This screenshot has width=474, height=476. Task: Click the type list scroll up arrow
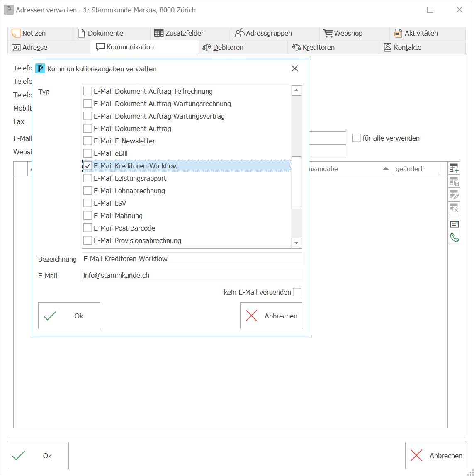pyautogui.click(x=297, y=90)
